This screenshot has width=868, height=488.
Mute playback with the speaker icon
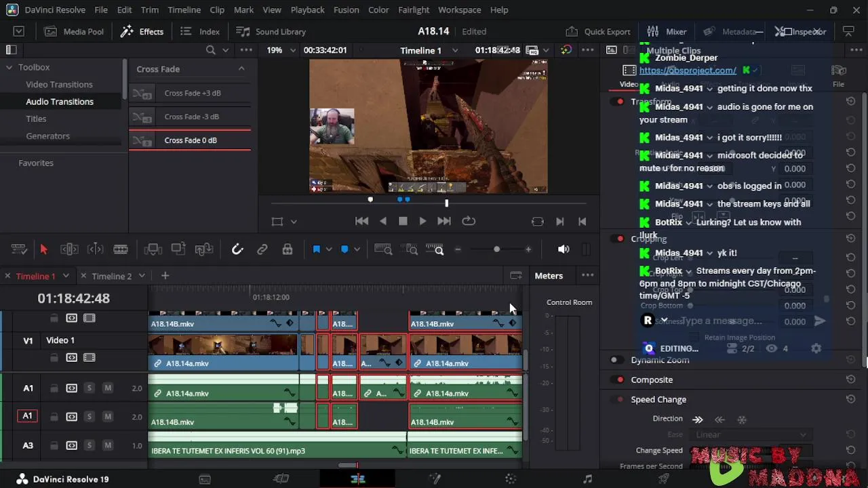(564, 249)
